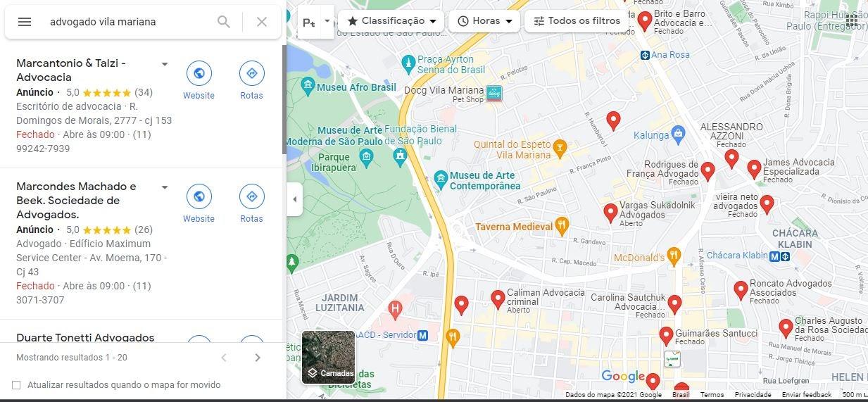Get Rotas for Marcondes Machado e Beek
The height and width of the screenshot is (402, 868).
click(x=251, y=203)
